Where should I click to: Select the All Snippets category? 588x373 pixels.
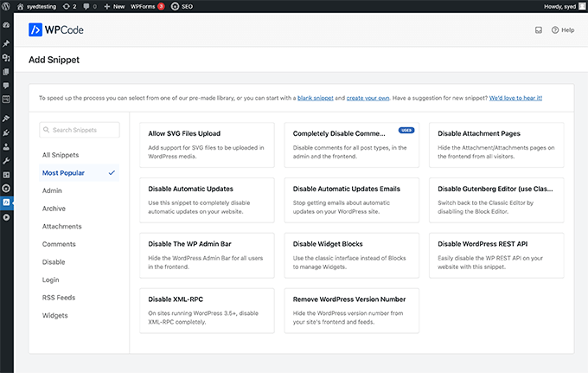pyautogui.click(x=61, y=154)
